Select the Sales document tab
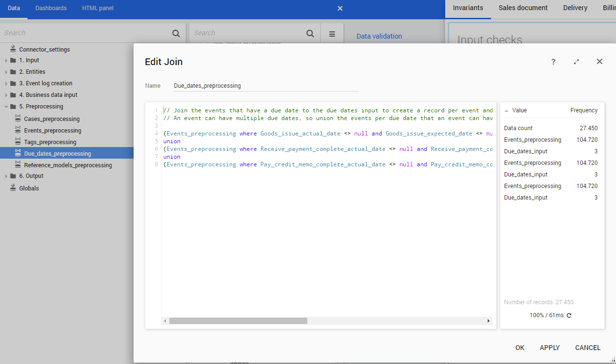The height and width of the screenshot is (364, 616). coord(523,8)
